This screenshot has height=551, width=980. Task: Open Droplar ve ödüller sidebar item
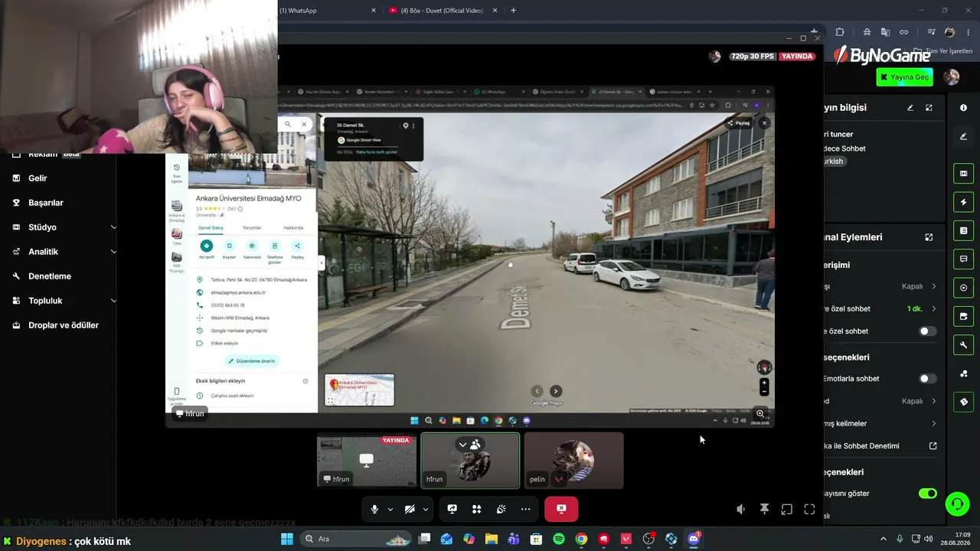coord(64,325)
